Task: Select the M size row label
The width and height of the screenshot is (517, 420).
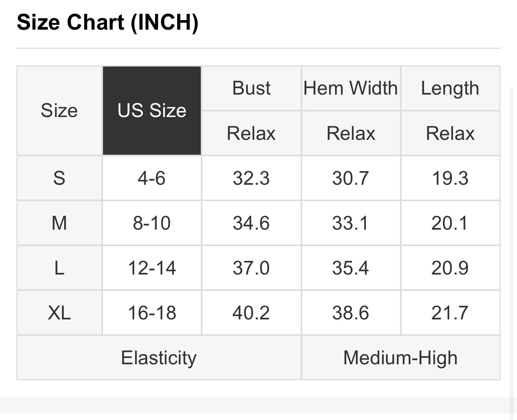Action: 59,223
